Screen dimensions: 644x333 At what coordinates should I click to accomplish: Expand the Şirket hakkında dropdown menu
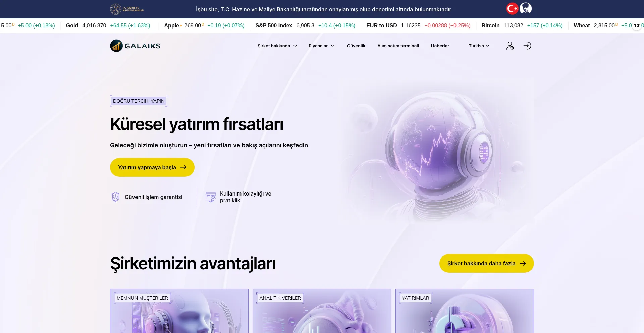(x=277, y=46)
